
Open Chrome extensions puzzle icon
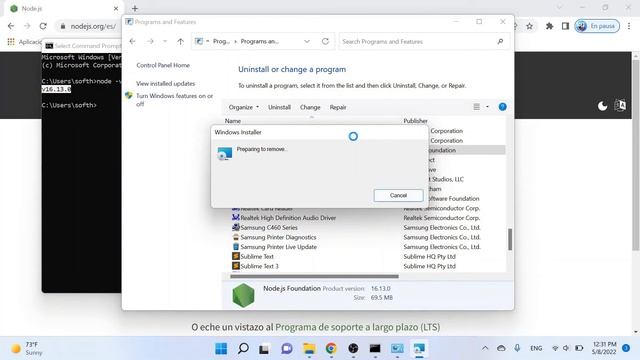(x=549, y=26)
